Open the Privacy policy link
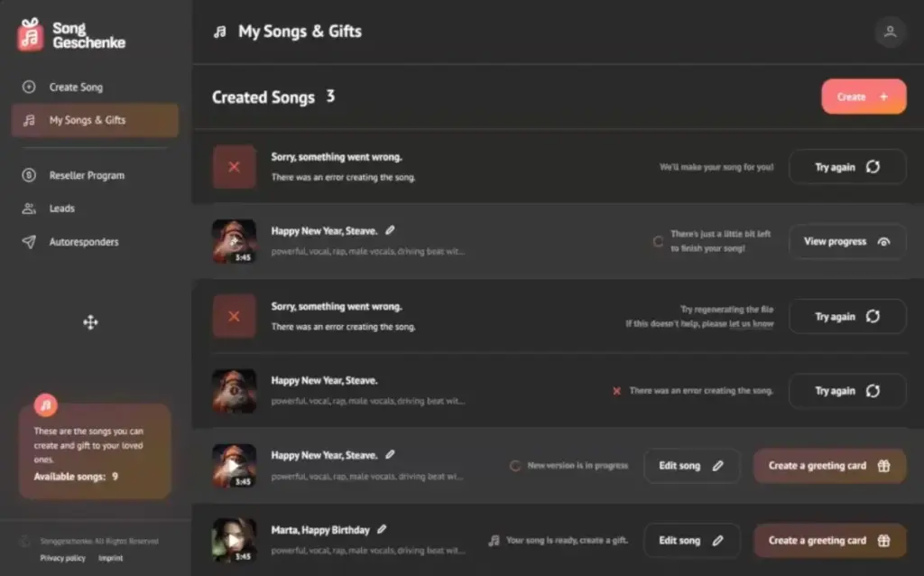 tap(63, 558)
